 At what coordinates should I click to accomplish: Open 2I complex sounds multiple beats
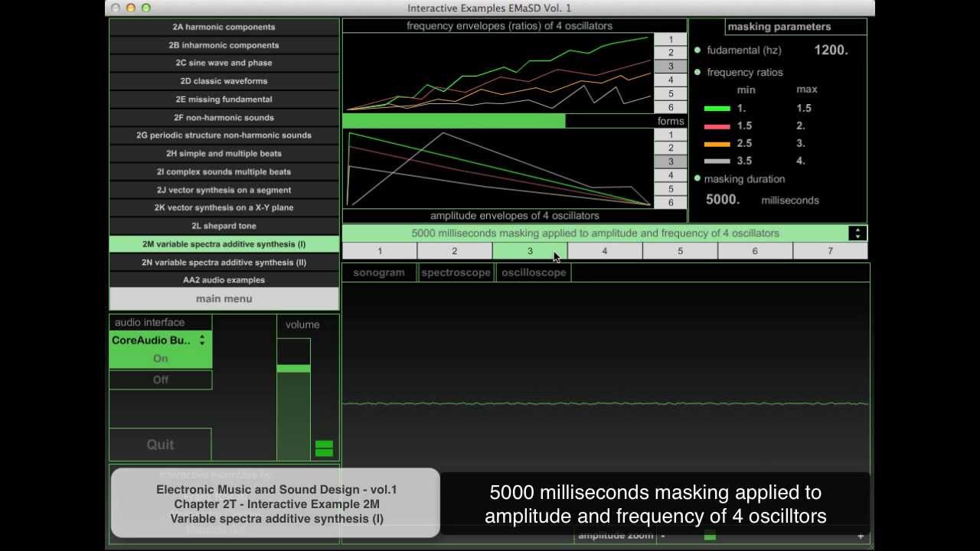(224, 171)
